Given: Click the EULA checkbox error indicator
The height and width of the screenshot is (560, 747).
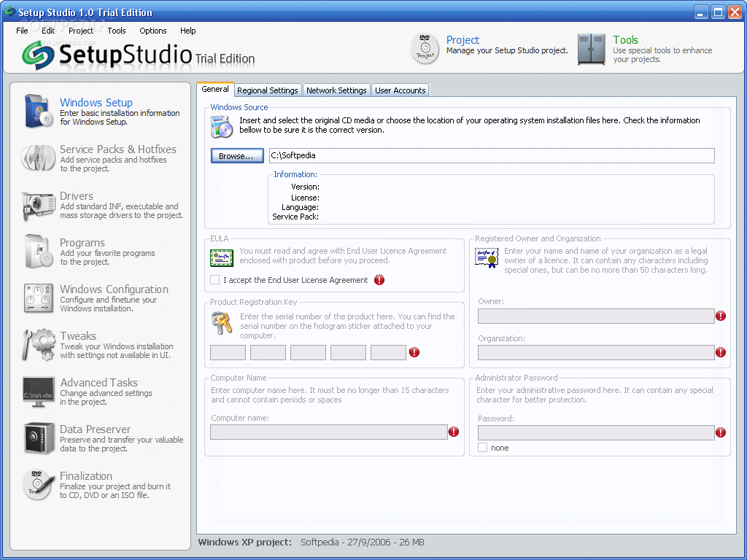Looking at the screenshot, I should pos(379,280).
